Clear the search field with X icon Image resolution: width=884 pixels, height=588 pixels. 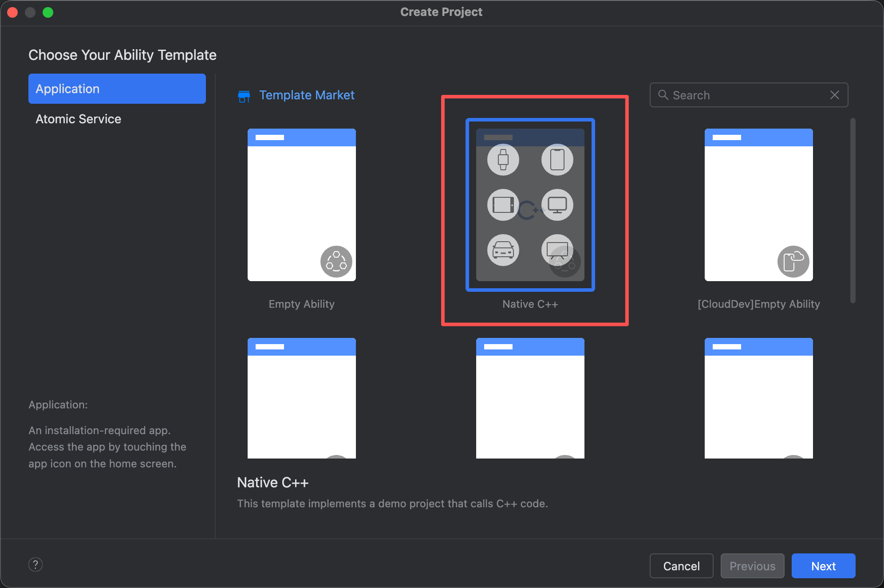(834, 95)
